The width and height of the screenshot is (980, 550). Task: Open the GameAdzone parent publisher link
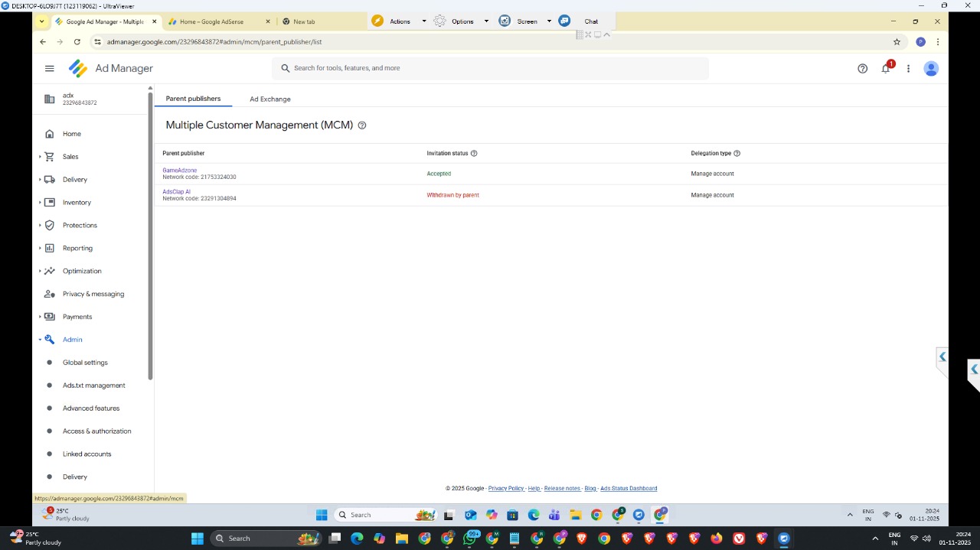[x=180, y=171]
